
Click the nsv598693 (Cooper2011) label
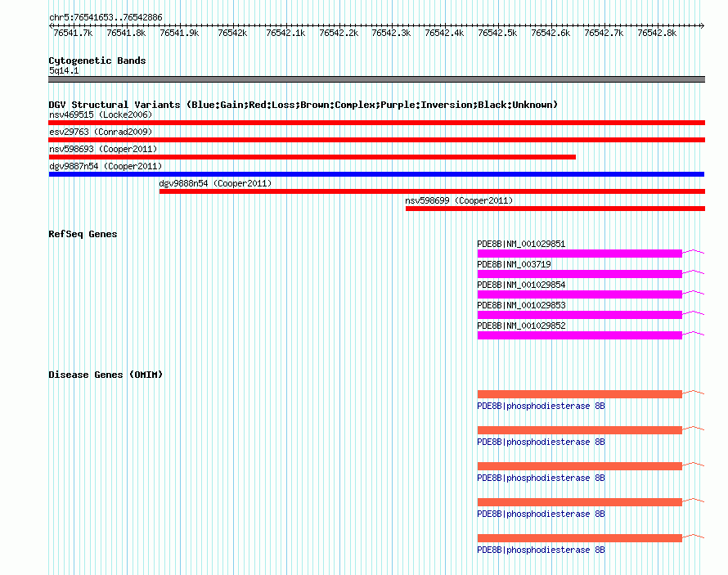coord(104,149)
